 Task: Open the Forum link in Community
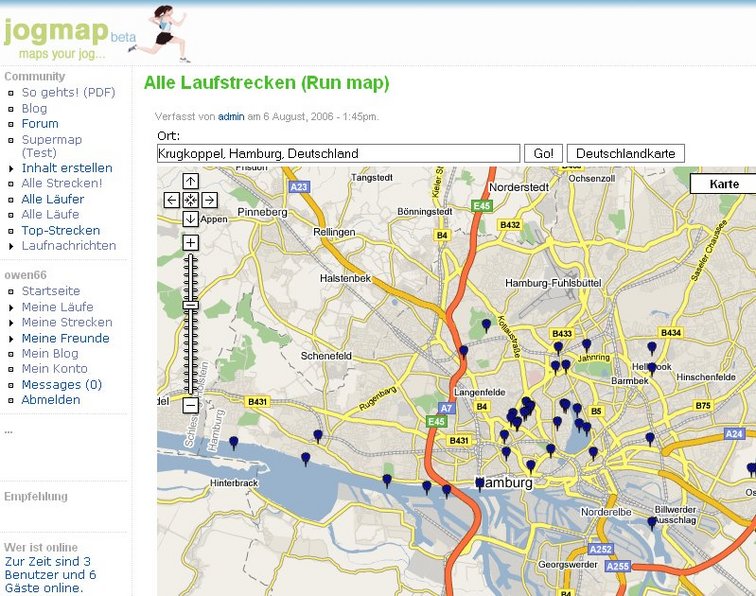pos(40,124)
